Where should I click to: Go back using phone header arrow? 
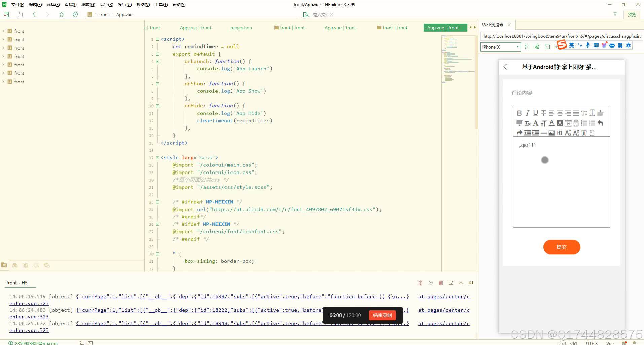coord(505,67)
